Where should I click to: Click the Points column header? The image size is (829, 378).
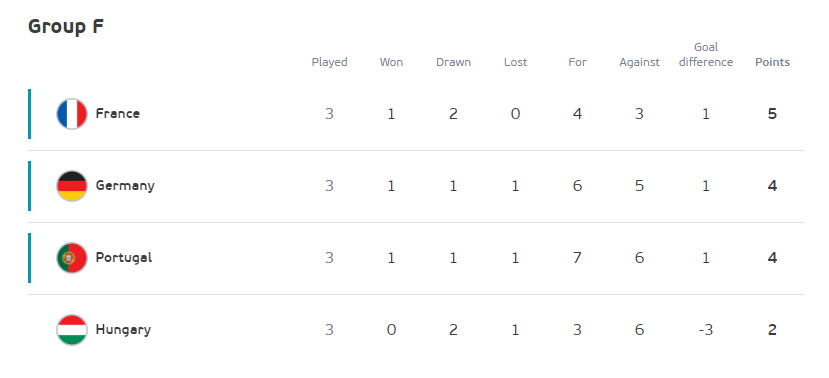click(x=772, y=62)
